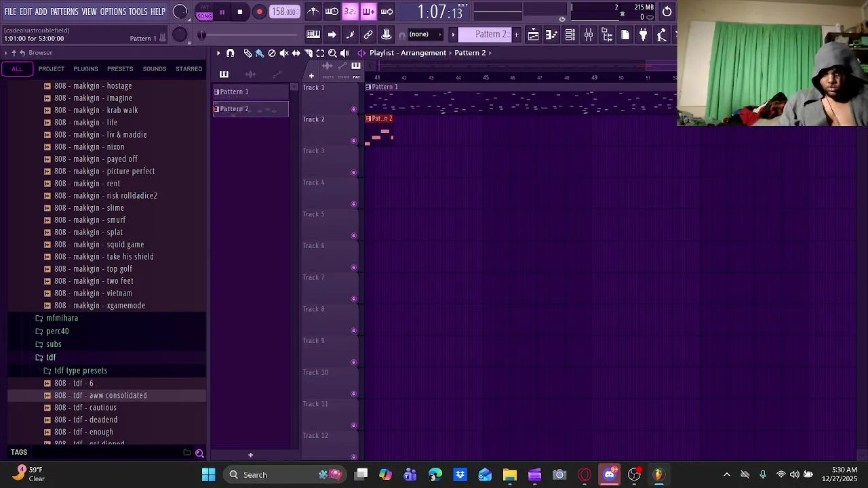Viewport: 868px width, 488px height.
Task: Mute Track 5 with its green dot
Action: (x=353, y=235)
